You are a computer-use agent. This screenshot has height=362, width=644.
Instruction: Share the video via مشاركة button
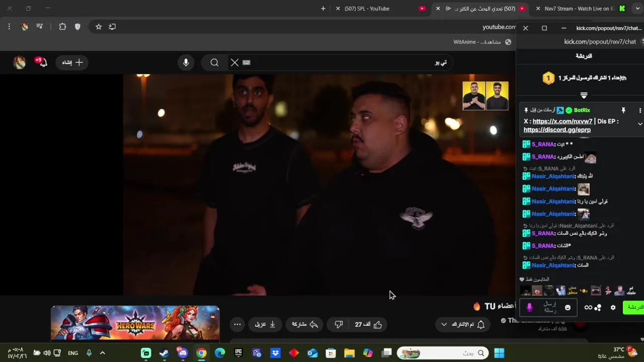point(305,324)
